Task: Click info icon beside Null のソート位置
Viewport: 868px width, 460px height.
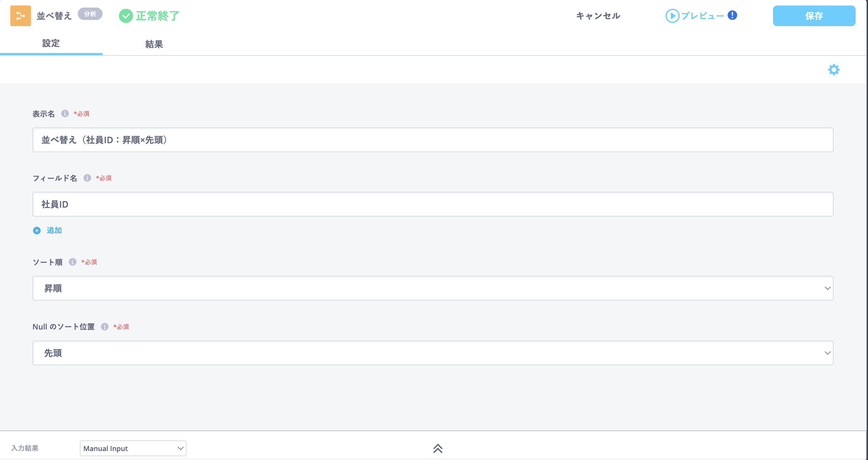Action: coord(105,327)
